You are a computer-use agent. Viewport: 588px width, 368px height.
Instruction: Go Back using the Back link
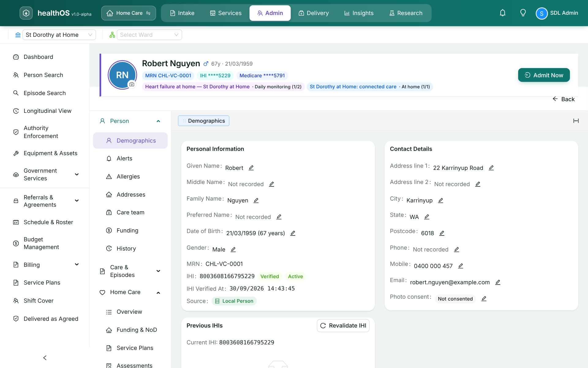click(564, 99)
